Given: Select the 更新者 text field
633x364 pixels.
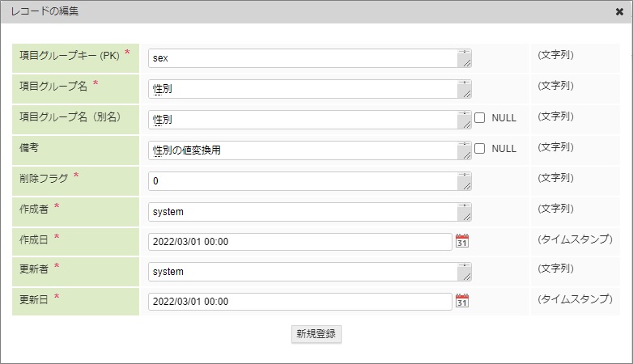Looking at the screenshot, I should click(303, 272).
